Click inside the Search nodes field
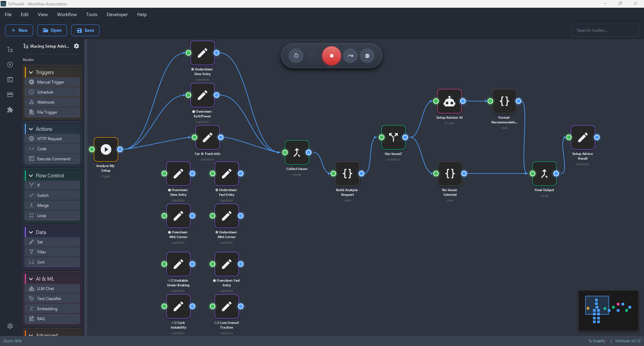Screen dimensions: 644x346 click(x=605, y=30)
